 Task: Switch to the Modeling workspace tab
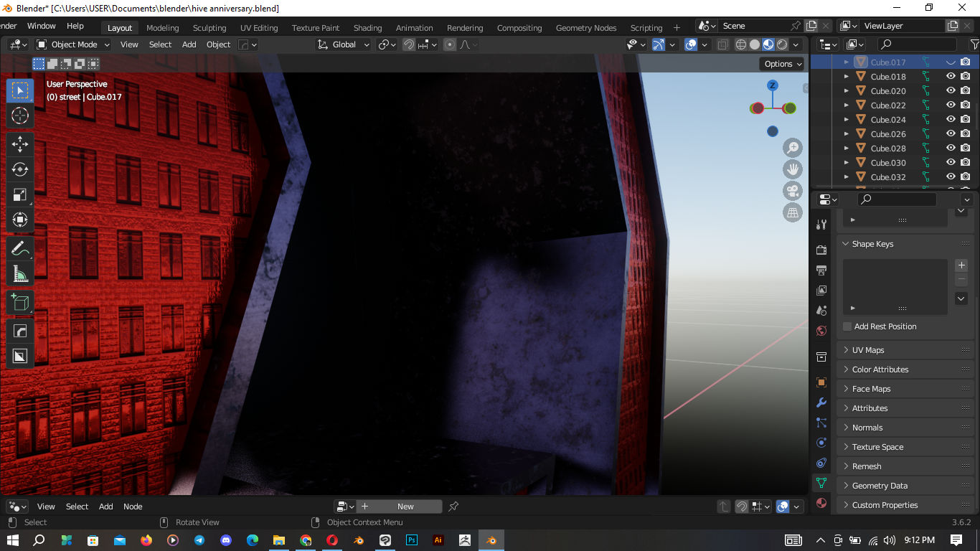(163, 28)
